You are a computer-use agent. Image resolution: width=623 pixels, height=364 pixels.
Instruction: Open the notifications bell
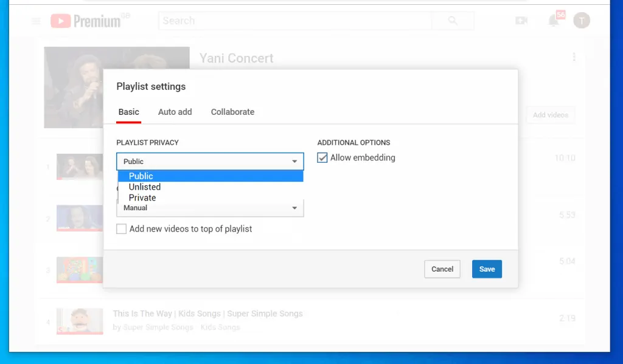(553, 20)
